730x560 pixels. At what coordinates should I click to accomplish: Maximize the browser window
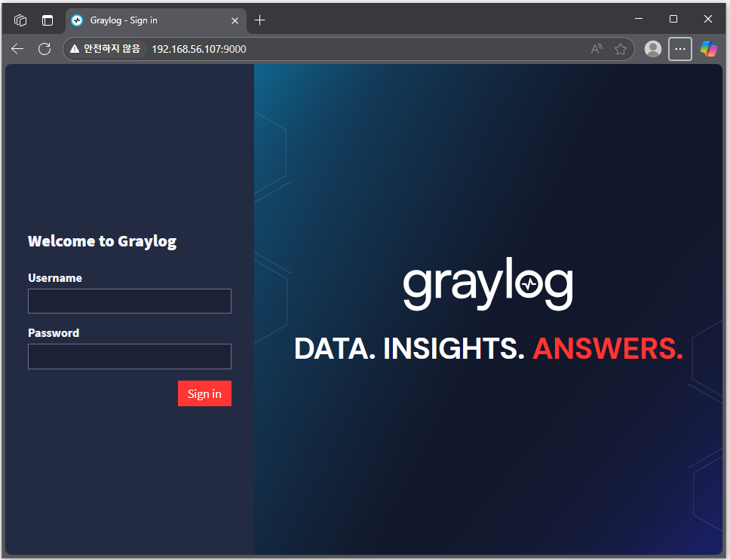click(673, 19)
